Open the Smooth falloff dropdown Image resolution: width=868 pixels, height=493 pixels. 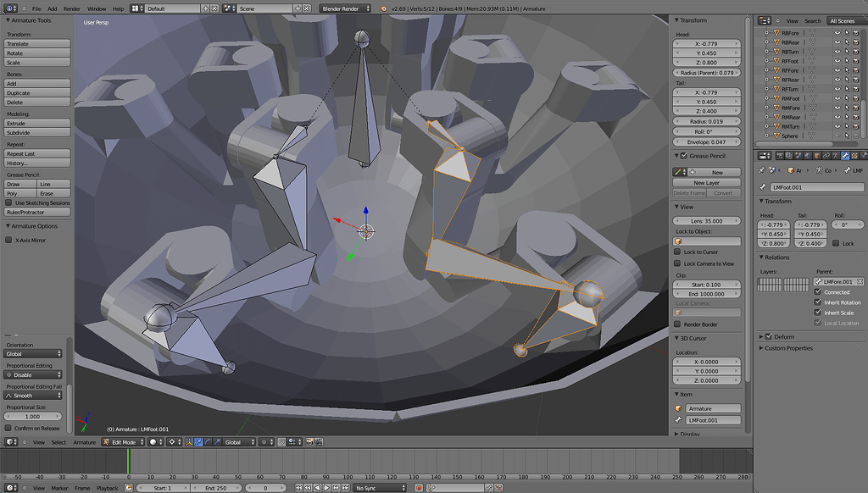click(x=33, y=396)
